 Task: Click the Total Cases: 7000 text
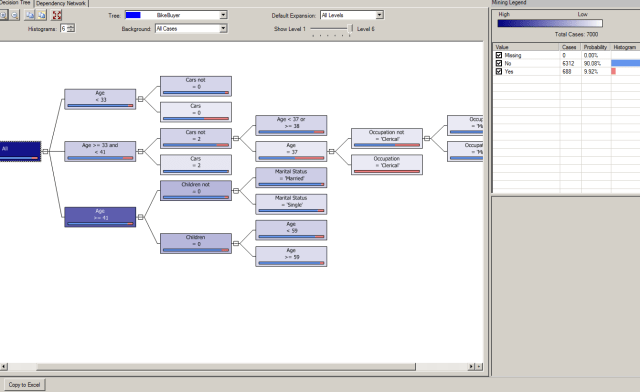pos(576,34)
